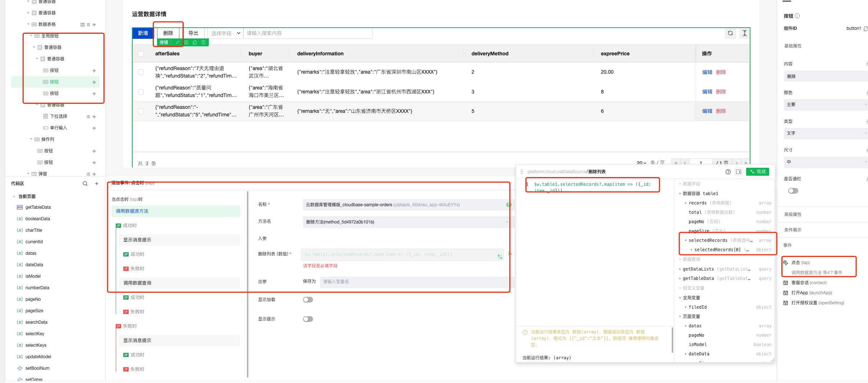
Task: Open the 尺寸 dropdown showing 中
Action: (x=826, y=162)
